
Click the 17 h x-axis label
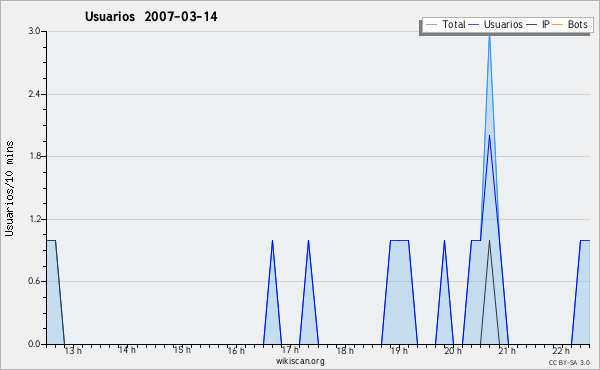click(290, 350)
